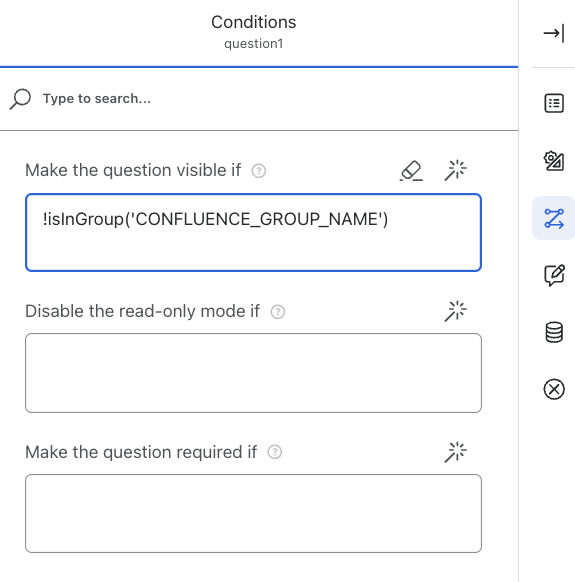Open magic wand editor for read-only condition
This screenshot has width=575, height=582.
click(x=455, y=311)
